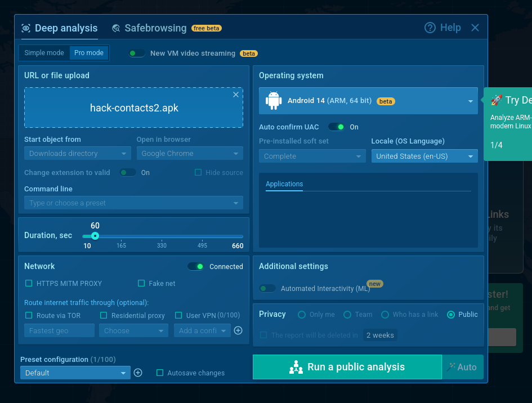Switch to the Deep analysis tab

(60, 28)
